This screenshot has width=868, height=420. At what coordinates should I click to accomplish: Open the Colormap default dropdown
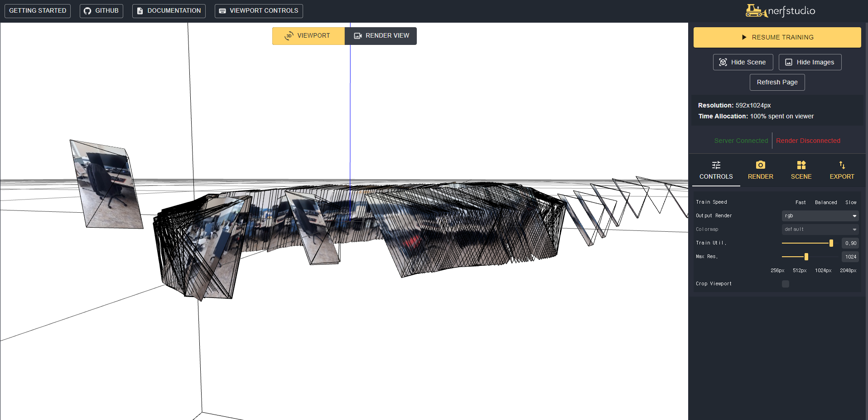820,229
